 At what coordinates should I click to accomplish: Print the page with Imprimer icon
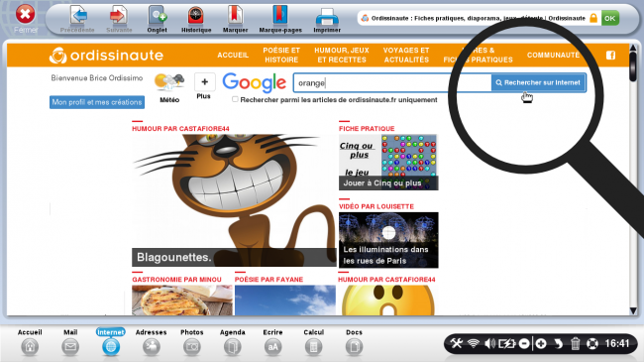[327, 17]
